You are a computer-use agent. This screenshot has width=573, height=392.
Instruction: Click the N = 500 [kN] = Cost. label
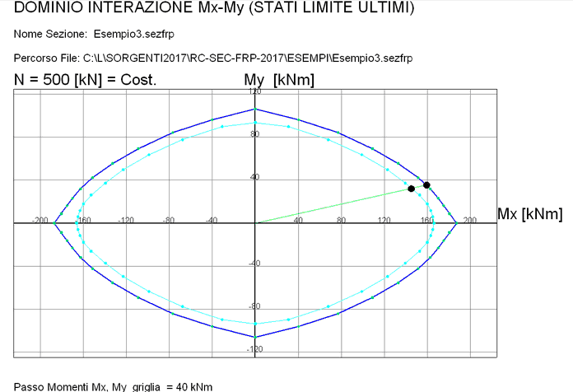pyautogui.click(x=85, y=79)
